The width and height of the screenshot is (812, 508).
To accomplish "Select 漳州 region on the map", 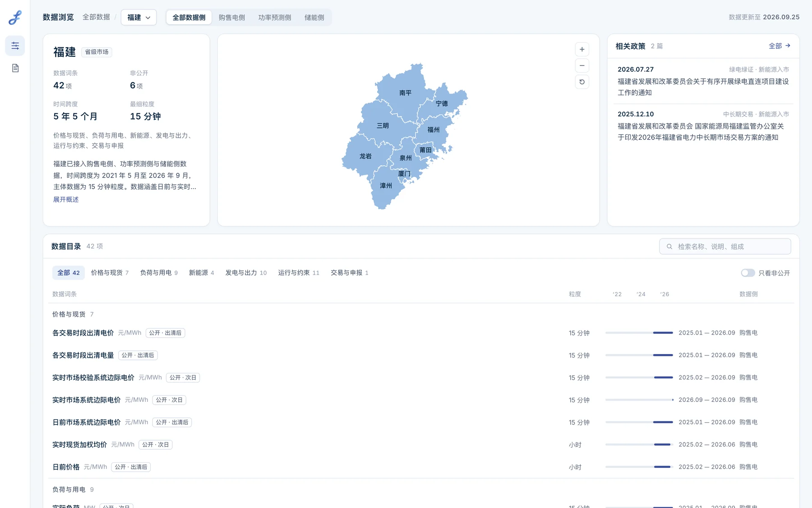I will pyautogui.click(x=386, y=186).
